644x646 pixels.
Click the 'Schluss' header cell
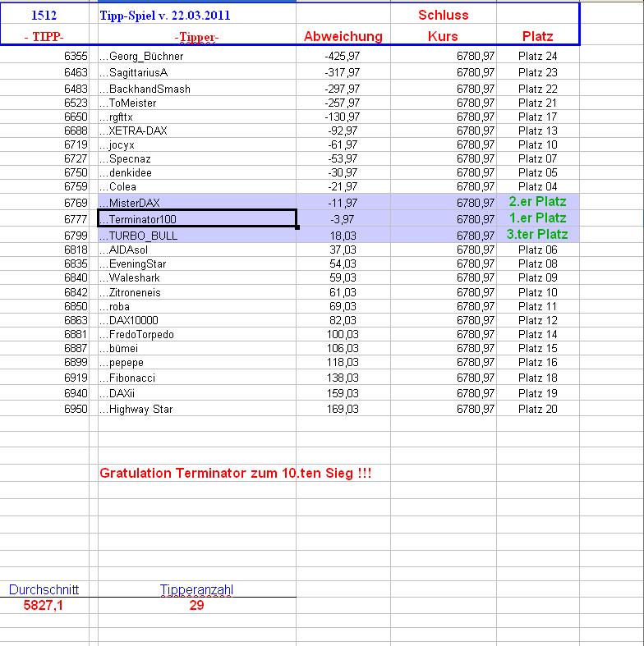tap(444, 16)
